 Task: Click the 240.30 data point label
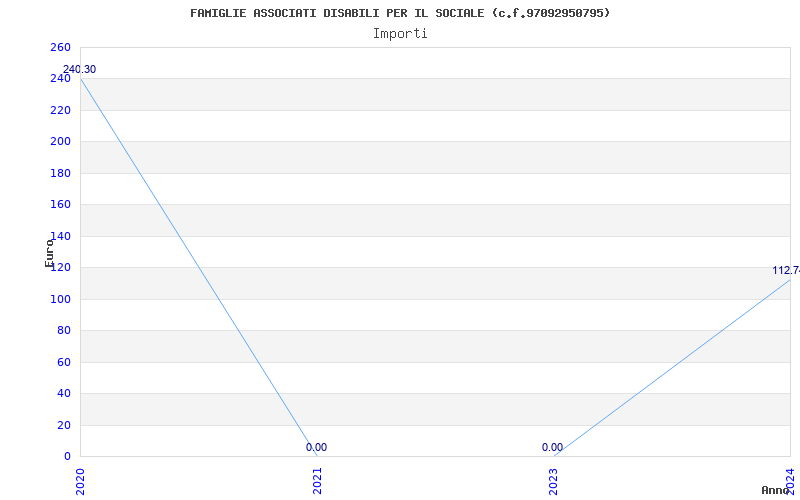[x=79, y=69]
